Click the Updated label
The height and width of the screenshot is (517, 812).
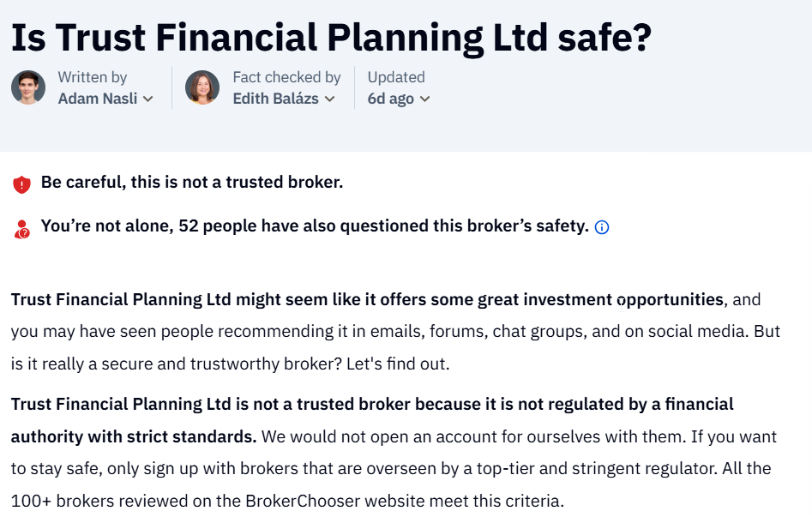pyautogui.click(x=396, y=77)
